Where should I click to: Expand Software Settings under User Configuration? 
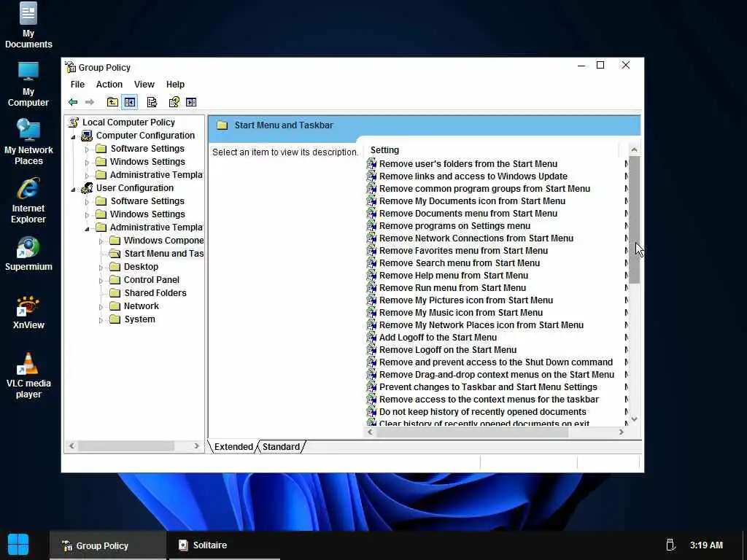[x=87, y=202]
